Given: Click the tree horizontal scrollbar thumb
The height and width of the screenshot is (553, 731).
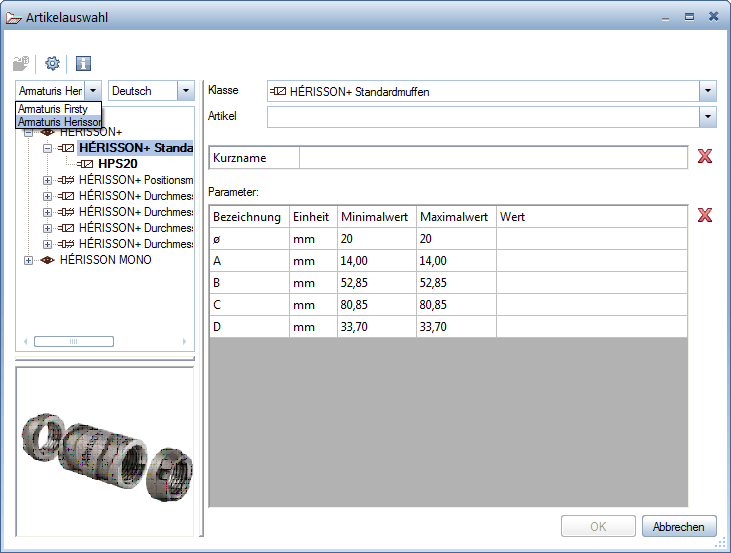Looking at the screenshot, I should coord(74,341).
